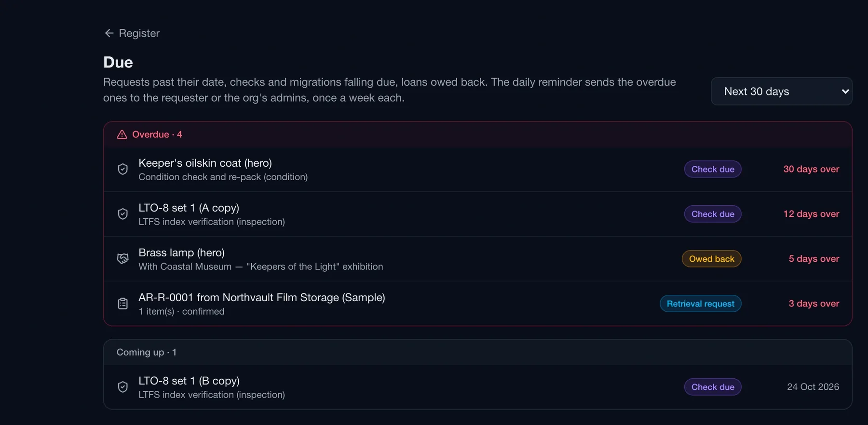Click Check due badge for LTO-8 A copy
The image size is (868, 425).
(713, 214)
